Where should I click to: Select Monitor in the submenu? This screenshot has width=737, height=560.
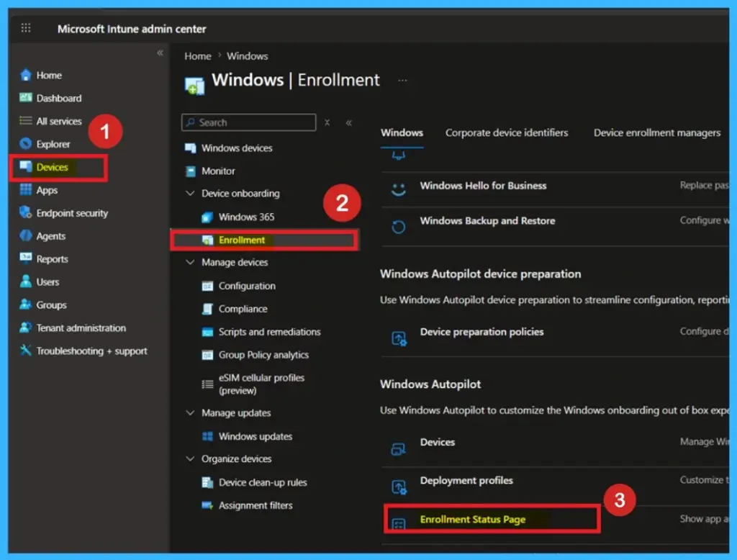(x=218, y=171)
